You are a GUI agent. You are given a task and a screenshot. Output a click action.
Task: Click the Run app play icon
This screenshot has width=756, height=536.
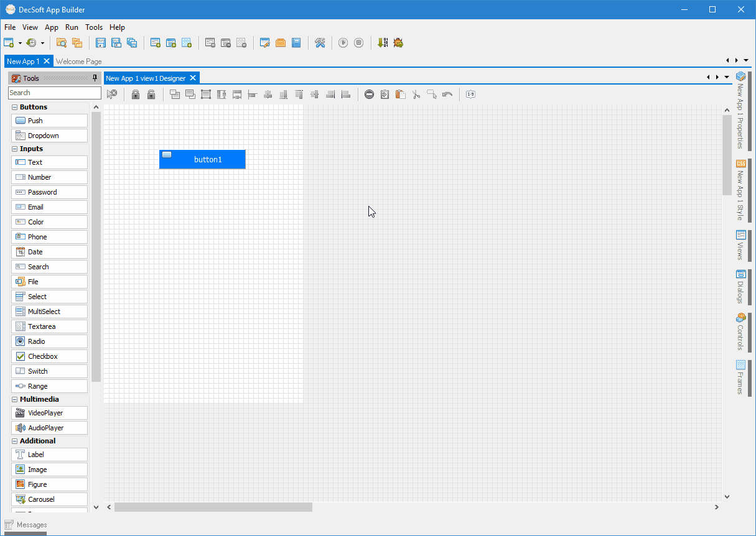[343, 43]
